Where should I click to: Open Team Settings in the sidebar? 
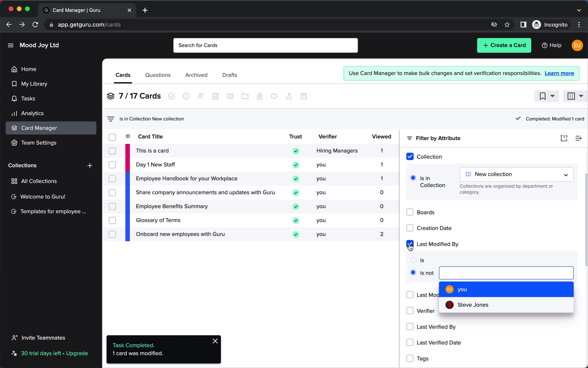pyautogui.click(x=51, y=143)
